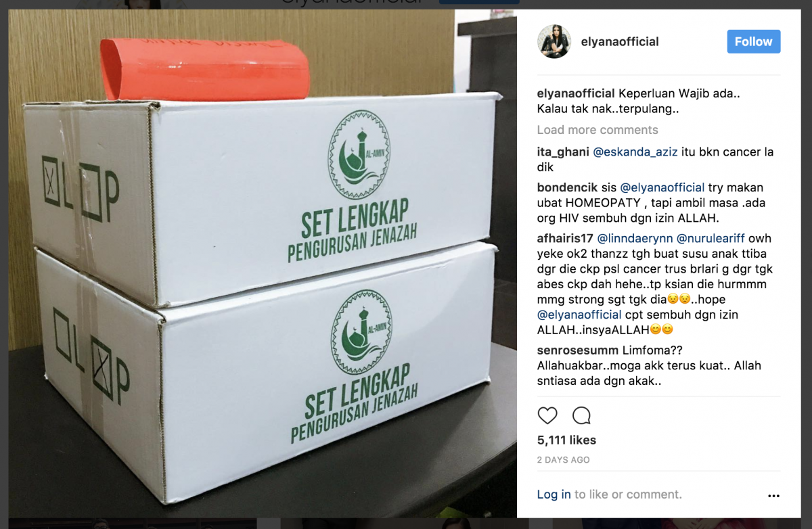Follow elyanaofficial account
The image size is (812, 529).
tap(754, 41)
